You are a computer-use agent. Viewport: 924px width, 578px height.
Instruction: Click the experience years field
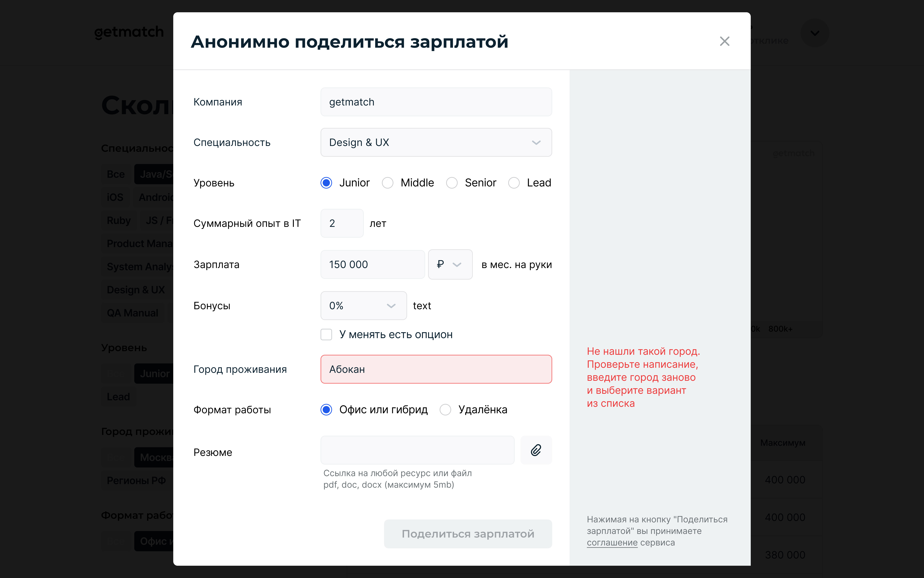coord(342,223)
